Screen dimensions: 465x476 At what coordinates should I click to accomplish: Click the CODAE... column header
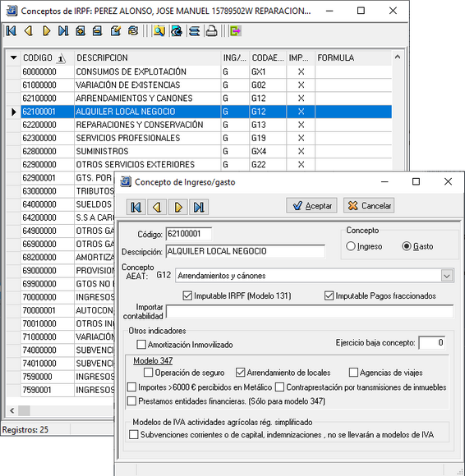pyautogui.click(x=268, y=57)
